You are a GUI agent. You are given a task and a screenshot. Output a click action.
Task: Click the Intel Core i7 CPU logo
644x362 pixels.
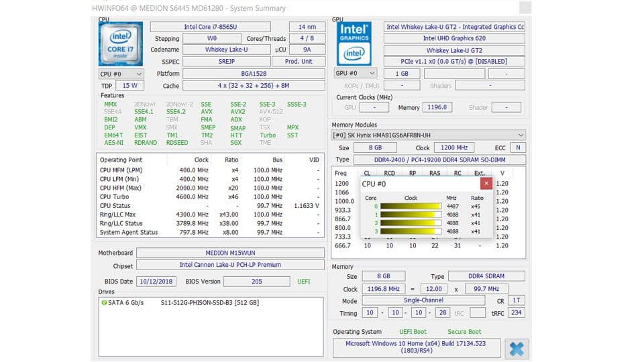point(120,44)
